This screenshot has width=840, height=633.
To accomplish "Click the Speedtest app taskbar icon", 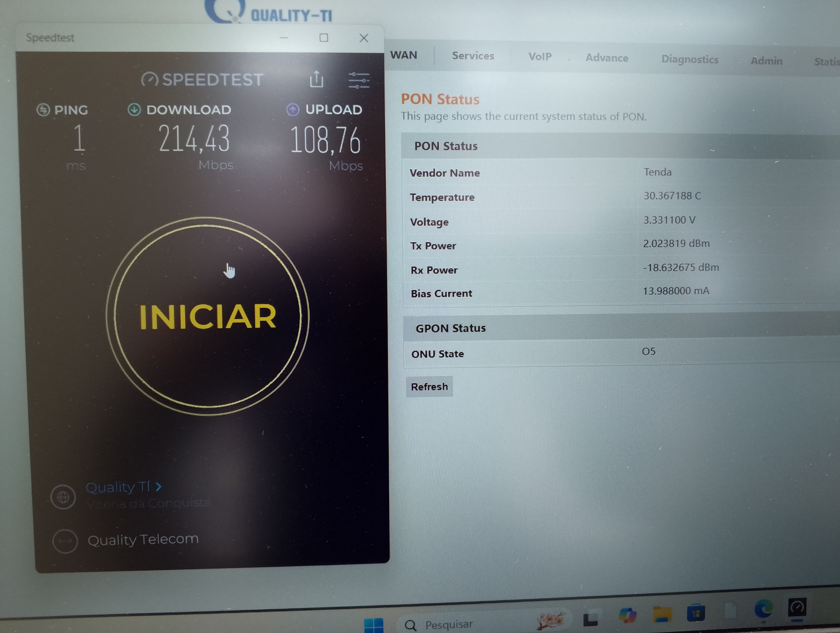I will tap(797, 607).
